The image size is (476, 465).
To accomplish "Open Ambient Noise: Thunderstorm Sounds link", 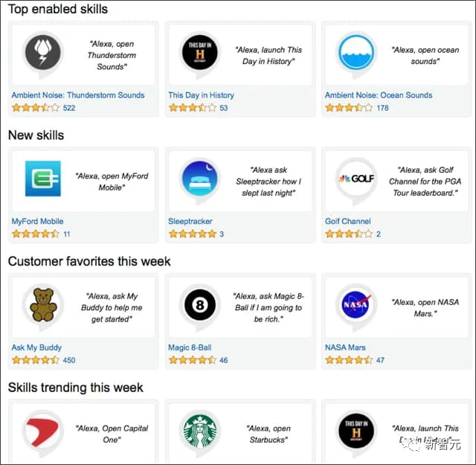I will point(78,95).
